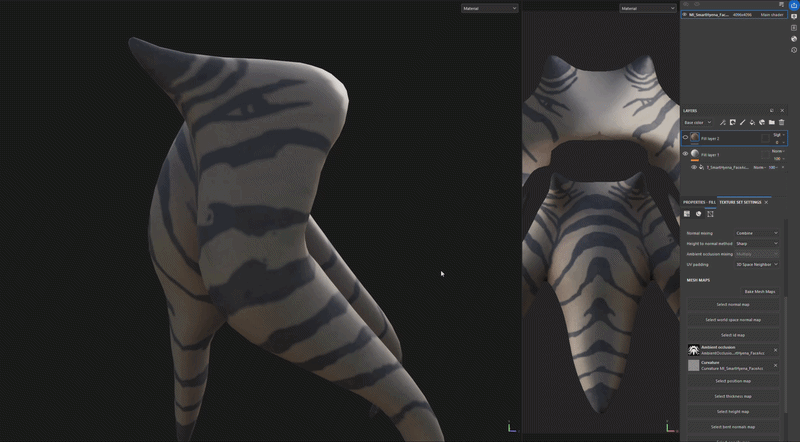The image size is (800, 442).
Task: Click the add mask icon in Layers toolbar
Action: (733, 122)
